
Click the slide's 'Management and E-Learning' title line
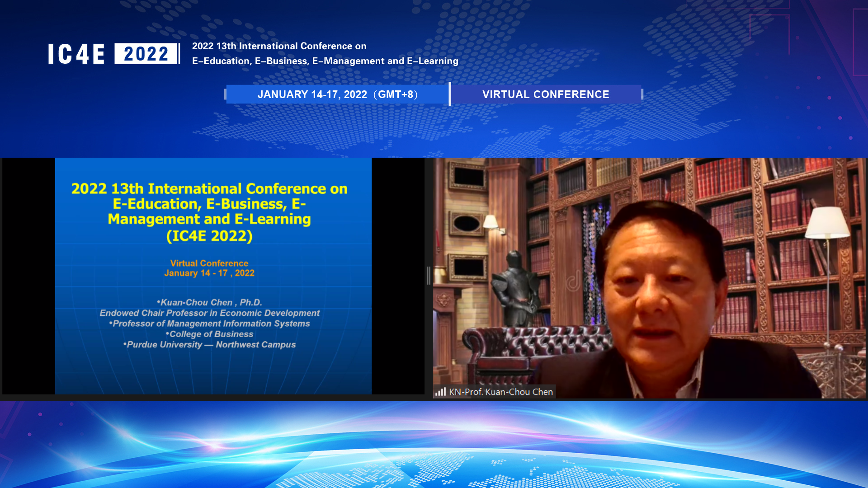(x=209, y=219)
